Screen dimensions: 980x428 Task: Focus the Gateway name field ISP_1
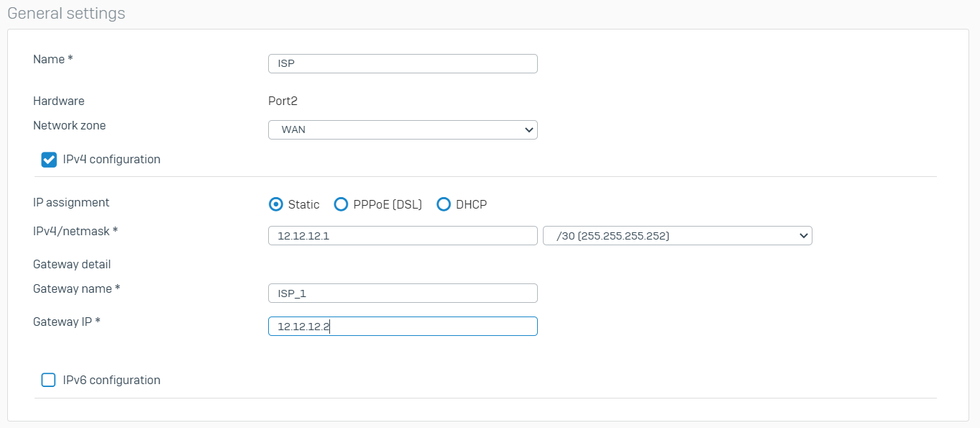403,293
